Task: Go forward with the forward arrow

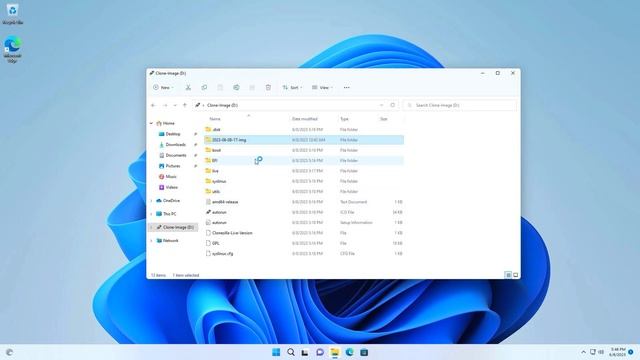Action: (165, 105)
